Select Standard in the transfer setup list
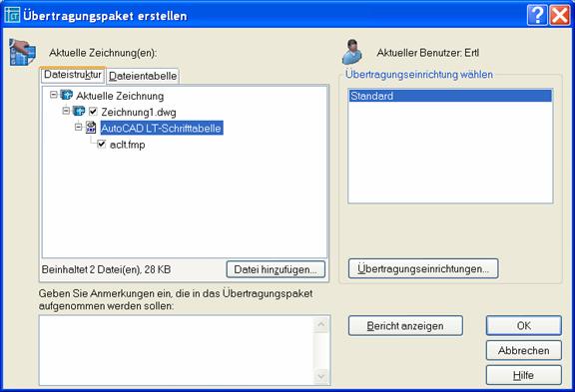Viewport: 575px width, 392px height. [450, 96]
